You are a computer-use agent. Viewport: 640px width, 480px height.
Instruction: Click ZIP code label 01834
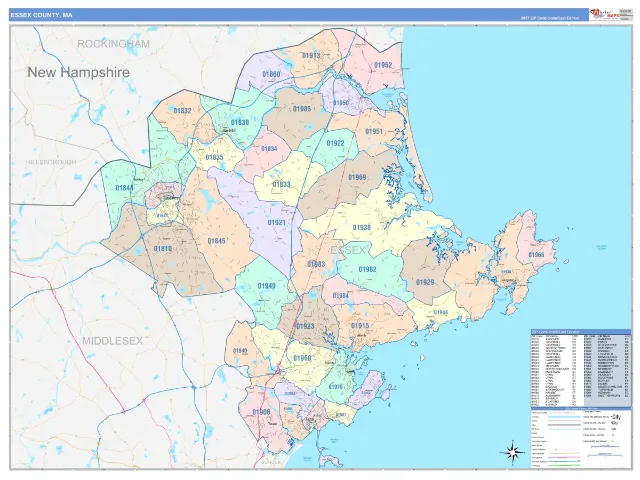click(x=269, y=149)
